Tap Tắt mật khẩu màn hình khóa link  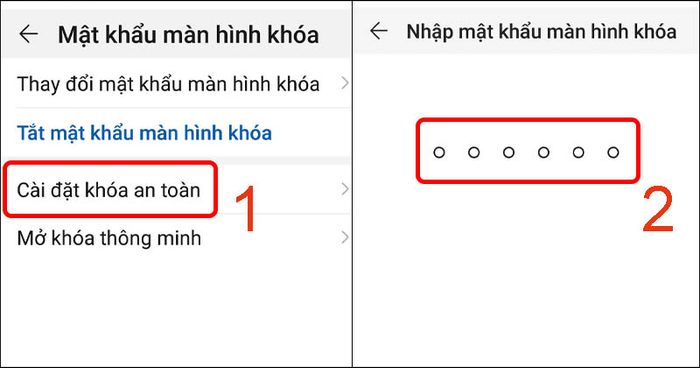(x=144, y=133)
